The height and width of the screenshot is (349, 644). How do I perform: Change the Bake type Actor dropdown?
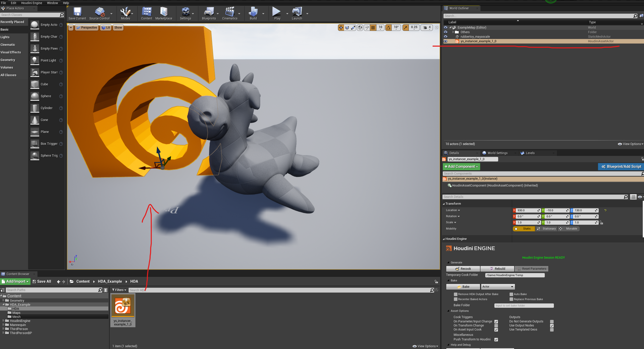(x=497, y=286)
